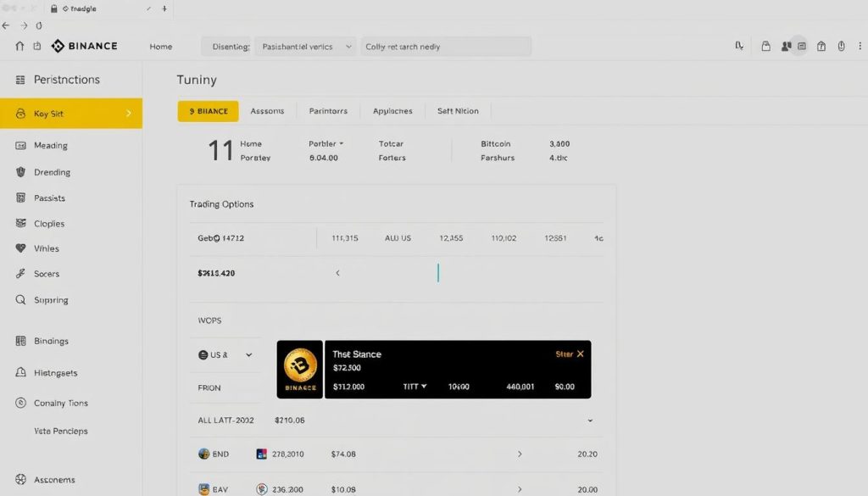Screen dimensions: 868x496
Task: Open the Conalny Tions icon
Action: [20, 403]
